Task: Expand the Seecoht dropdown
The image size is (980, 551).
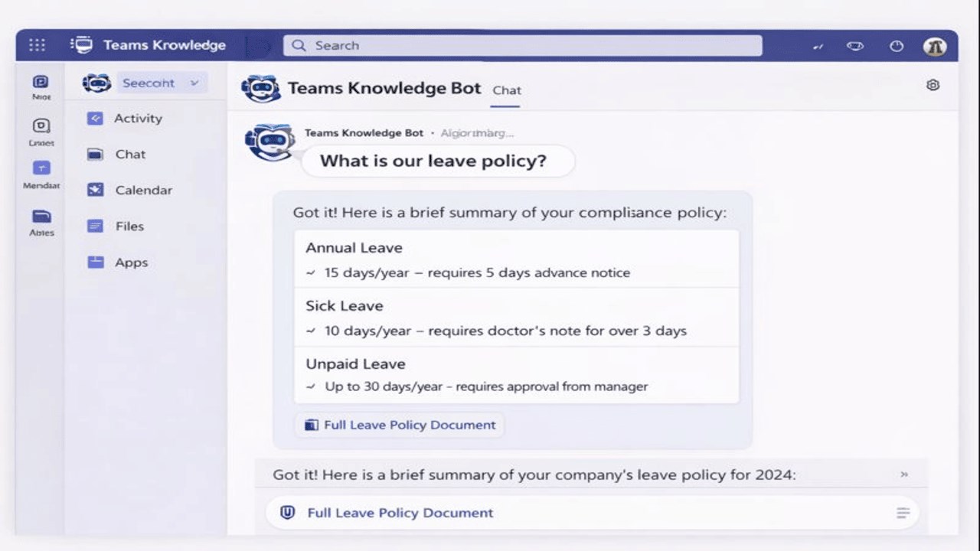Action: point(162,83)
